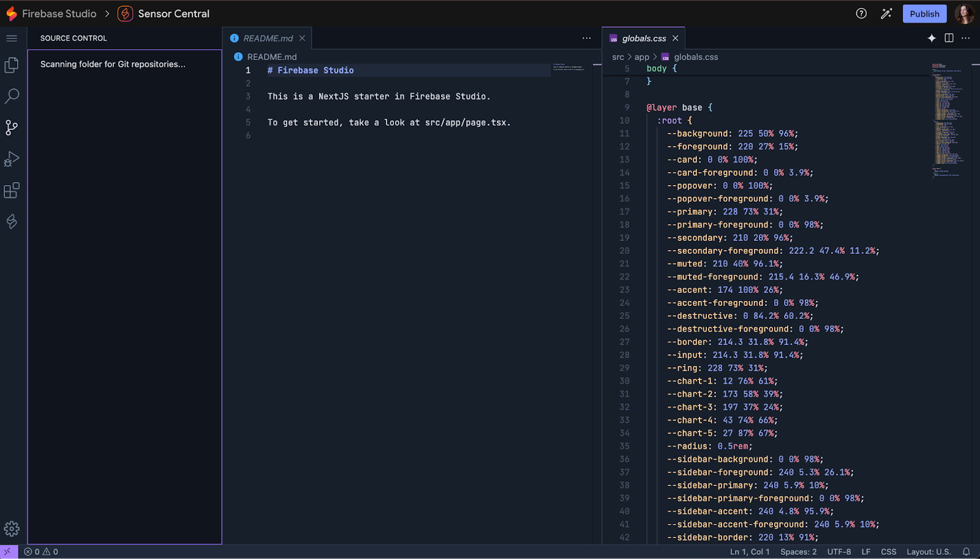Change indentation via Spaces: 2
980x559 pixels.
click(x=799, y=552)
